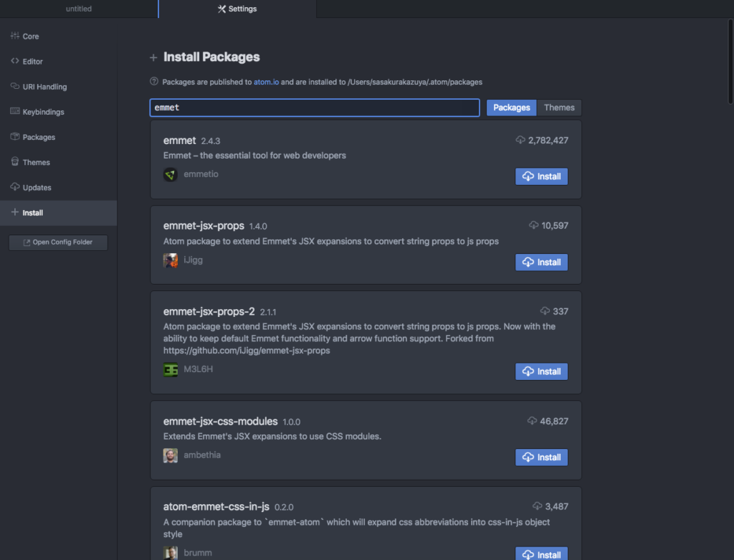Click the version number 1.4.0

[258, 227]
